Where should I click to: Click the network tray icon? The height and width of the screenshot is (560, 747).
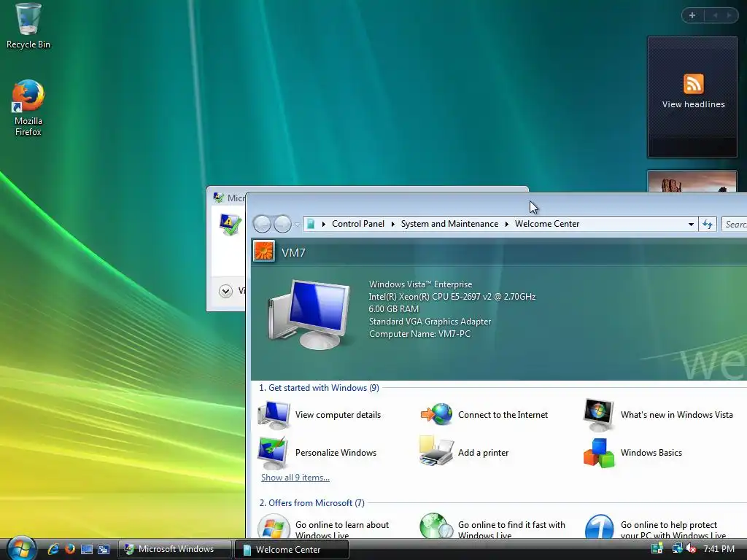[x=676, y=549]
